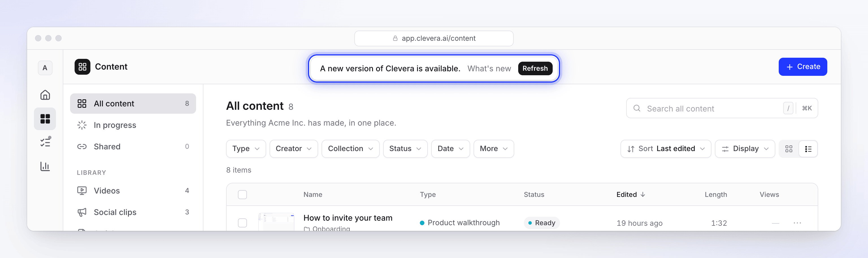Open the tasks checklist sidebar icon
The height and width of the screenshot is (258, 868).
pyautogui.click(x=45, y=142)
